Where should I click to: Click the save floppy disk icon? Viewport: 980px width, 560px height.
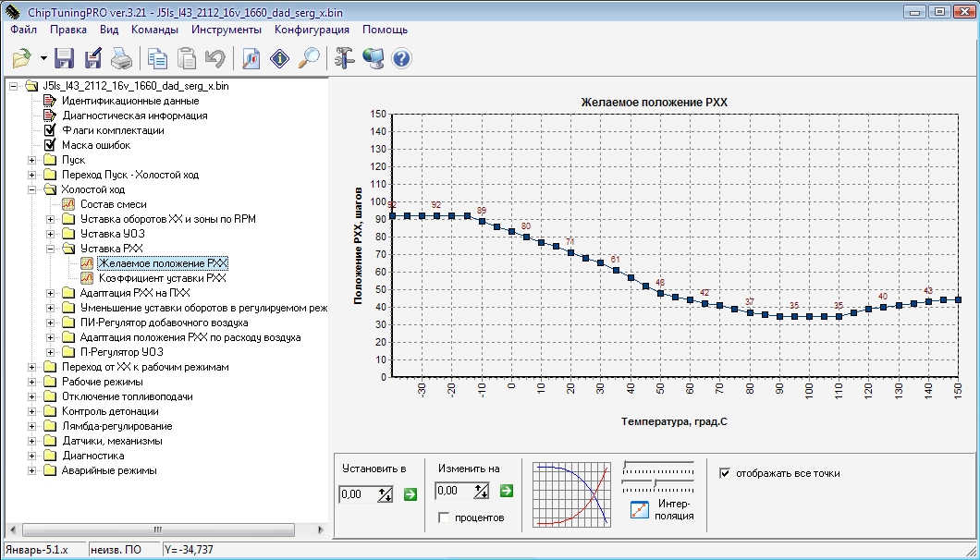pyautogui.click(x=65, y=58)
